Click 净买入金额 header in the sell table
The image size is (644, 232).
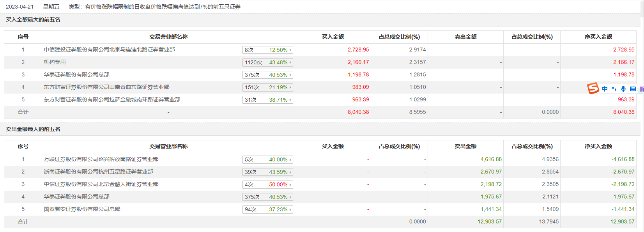point(598,146)
